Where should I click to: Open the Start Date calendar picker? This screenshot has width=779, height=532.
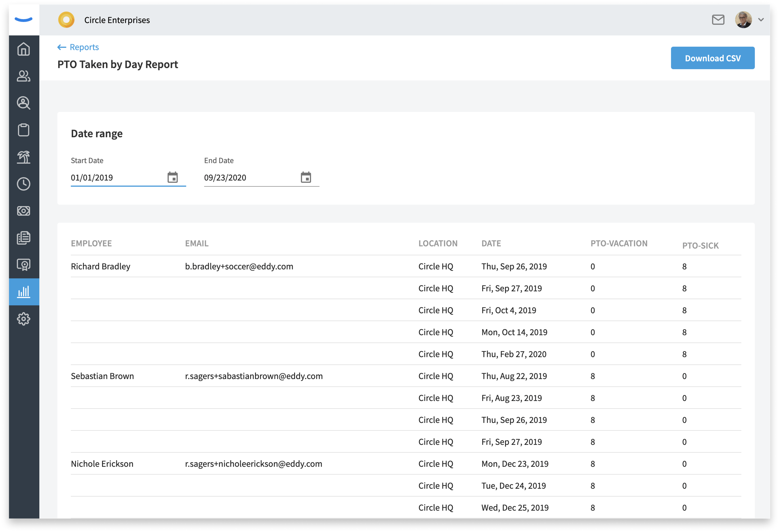coord(173,177)
